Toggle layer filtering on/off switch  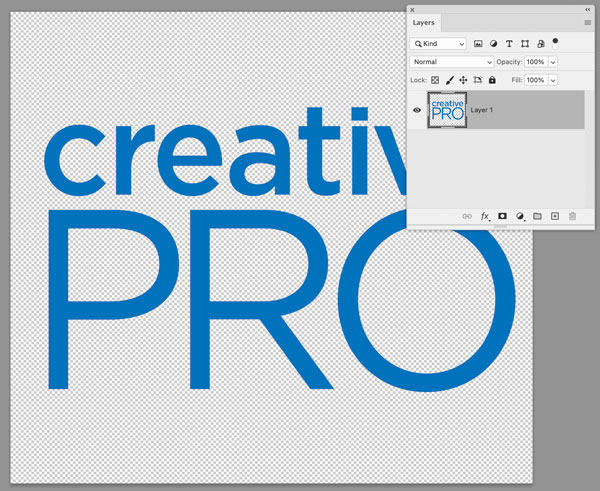(x=555, y=43)
